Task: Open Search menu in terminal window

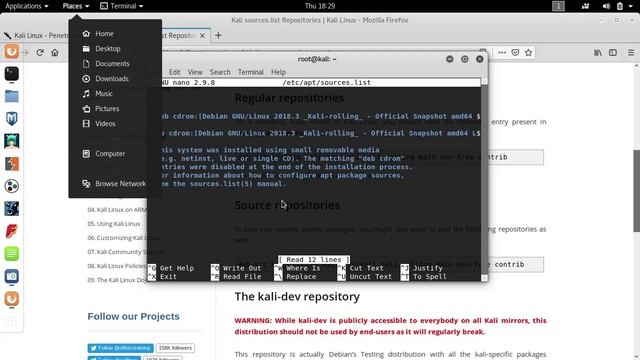Action: [220, 72]
